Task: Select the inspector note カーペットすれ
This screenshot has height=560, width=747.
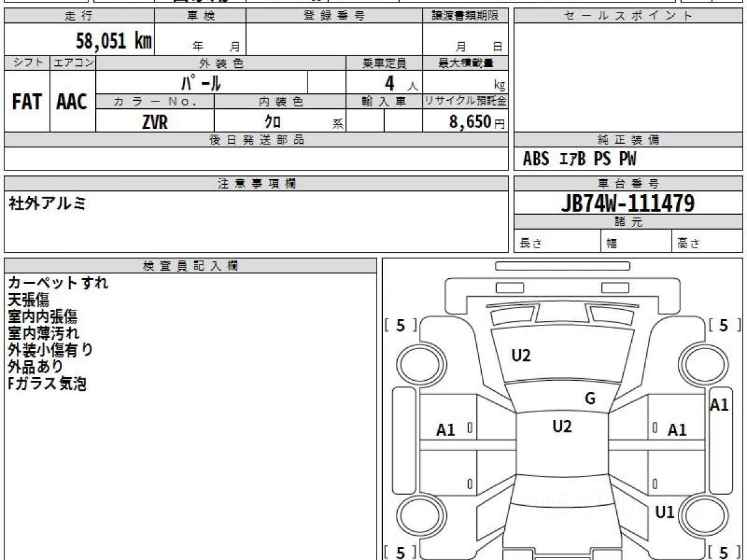Action: click(x=58, y=283)
